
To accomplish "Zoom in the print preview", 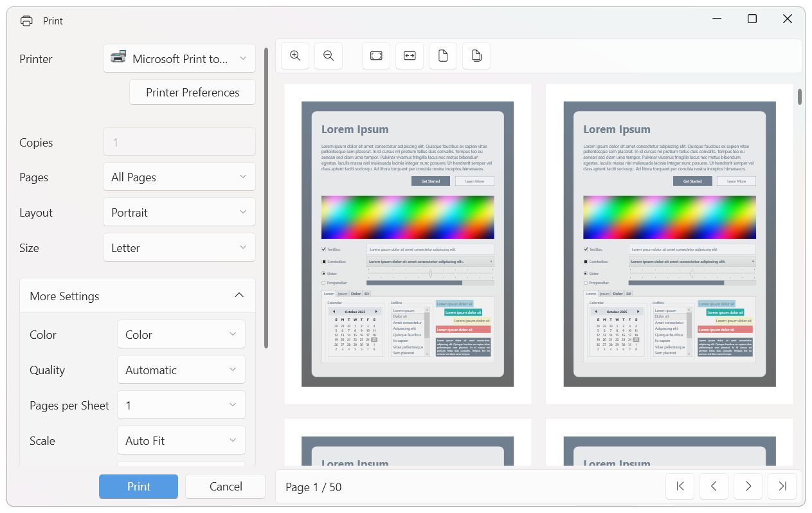I will coord(295,56).
